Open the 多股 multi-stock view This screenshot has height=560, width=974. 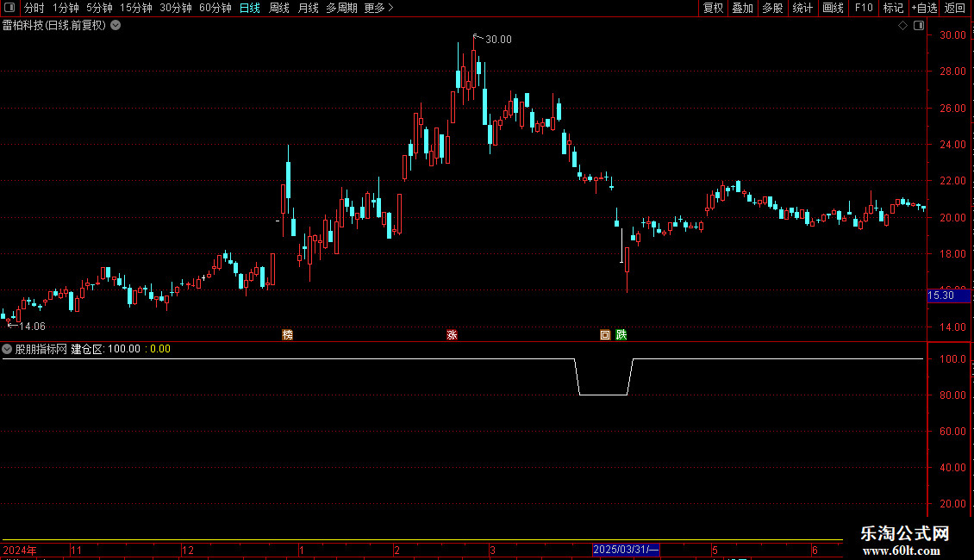coord(772,8)
